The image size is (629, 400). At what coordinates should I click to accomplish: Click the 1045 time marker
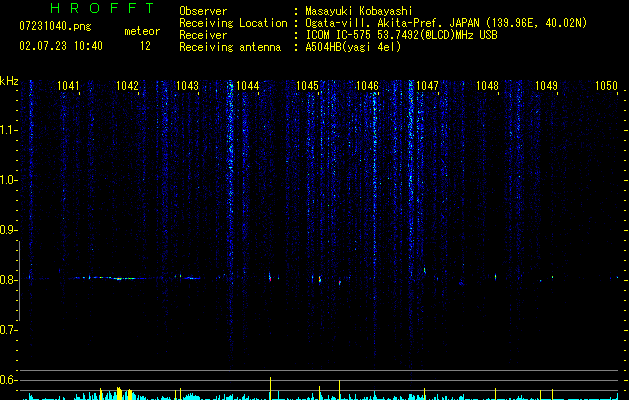tap(307, 86)
